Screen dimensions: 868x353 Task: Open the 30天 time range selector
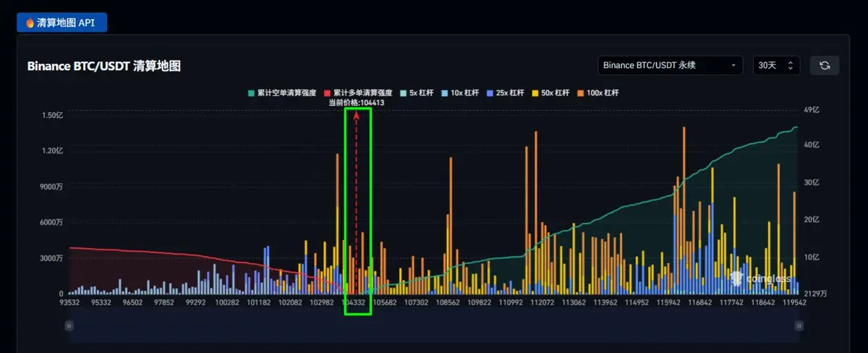(x=776, y=65)
